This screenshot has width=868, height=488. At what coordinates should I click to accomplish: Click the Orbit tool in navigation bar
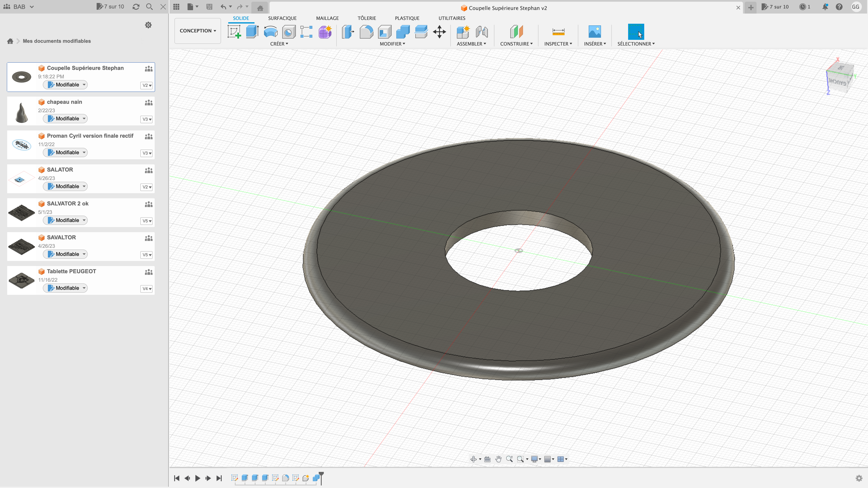coord(473,459)
